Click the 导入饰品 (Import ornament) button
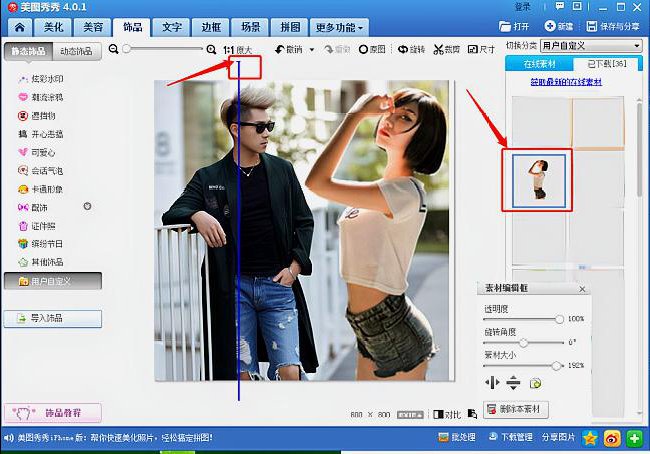The image size is (650, 454). (53, 318)
